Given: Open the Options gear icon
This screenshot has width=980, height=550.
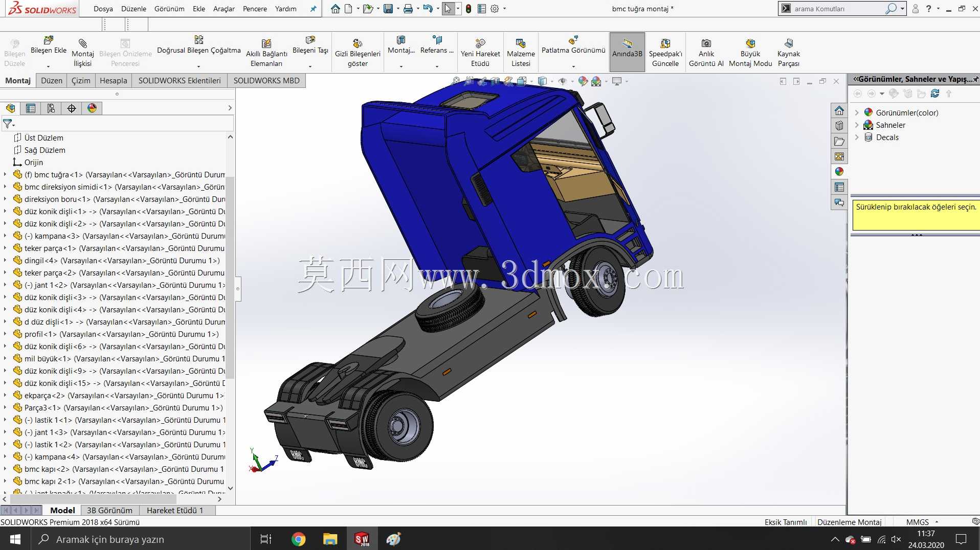Looking at the screenshot, I should pyautogui.click(x=495, y=9).
